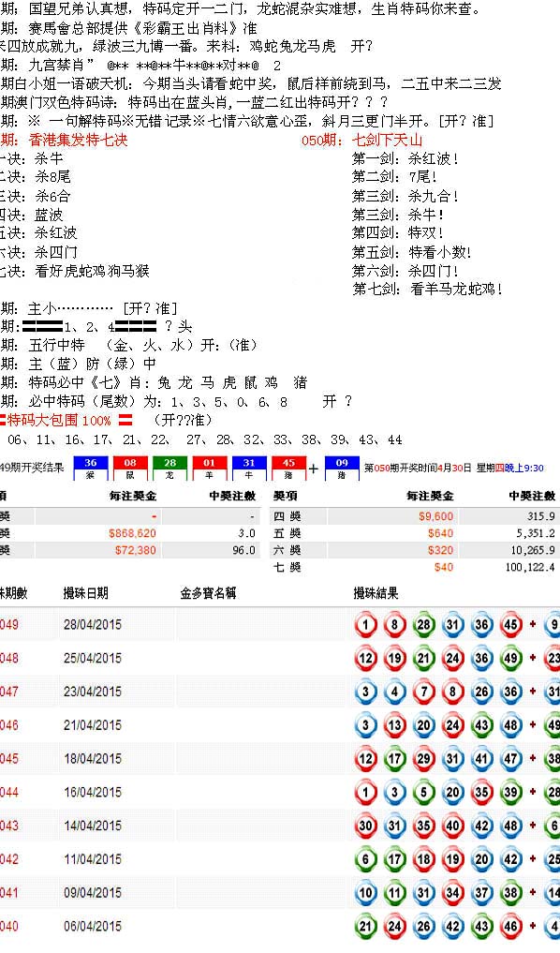This screenshot has width=560, height=953.
Task: Click the blue ball 47 in the 18/04/2015 row
Action: [510, 758]
